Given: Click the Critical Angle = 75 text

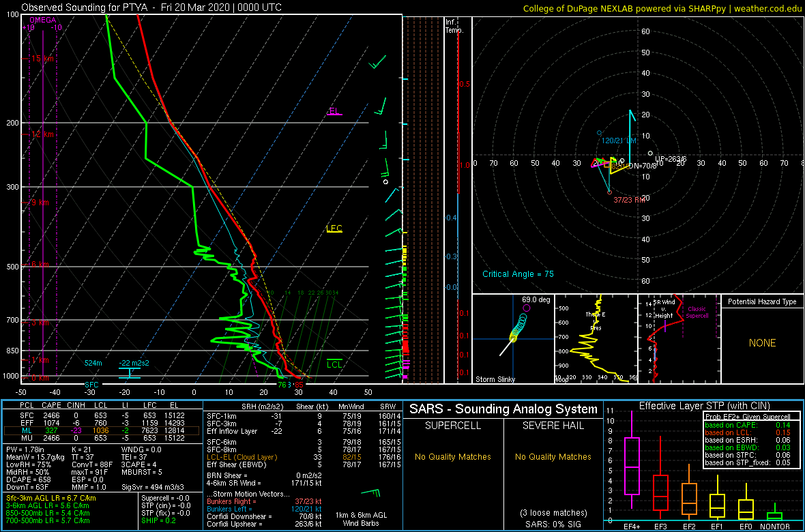Looking at the screenshot, I should [518, 274].
